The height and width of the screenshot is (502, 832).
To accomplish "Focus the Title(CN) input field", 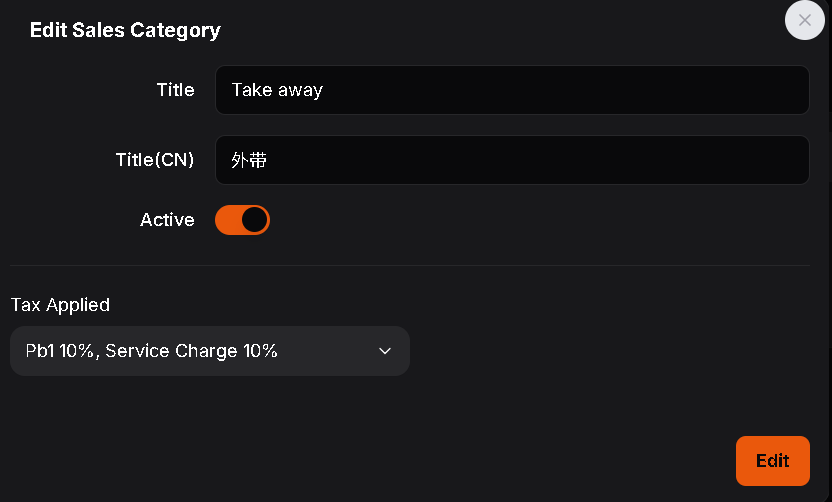I will click(511, 160).
